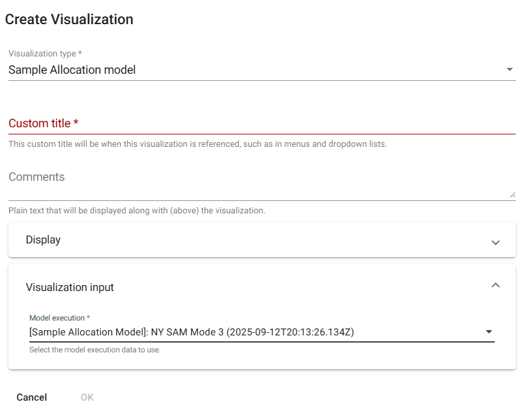
Task: Collapse the Visualization input panel
Action: coord(262,287)
